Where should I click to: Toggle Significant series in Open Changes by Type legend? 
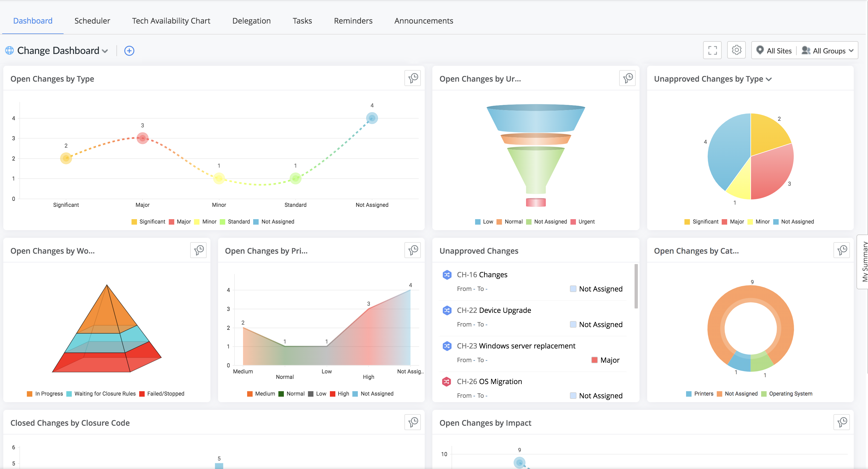[148, 222]
